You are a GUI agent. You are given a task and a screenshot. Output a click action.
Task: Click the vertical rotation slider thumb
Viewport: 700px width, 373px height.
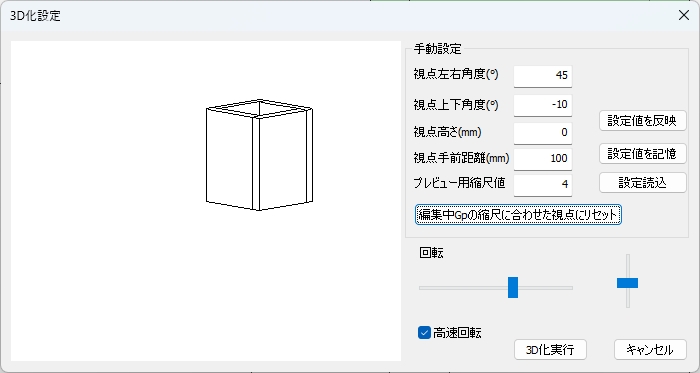coord(627,283)
